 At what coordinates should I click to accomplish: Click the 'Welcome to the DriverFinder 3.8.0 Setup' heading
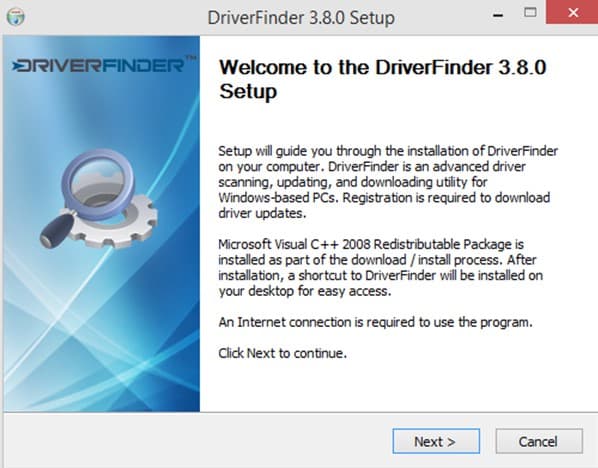click(x=383, y=79)
